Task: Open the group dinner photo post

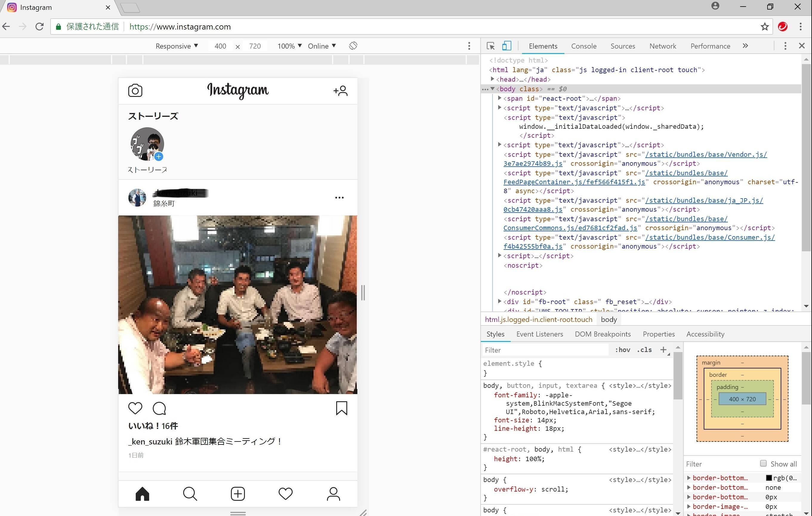Action: [x=238, y=305]
